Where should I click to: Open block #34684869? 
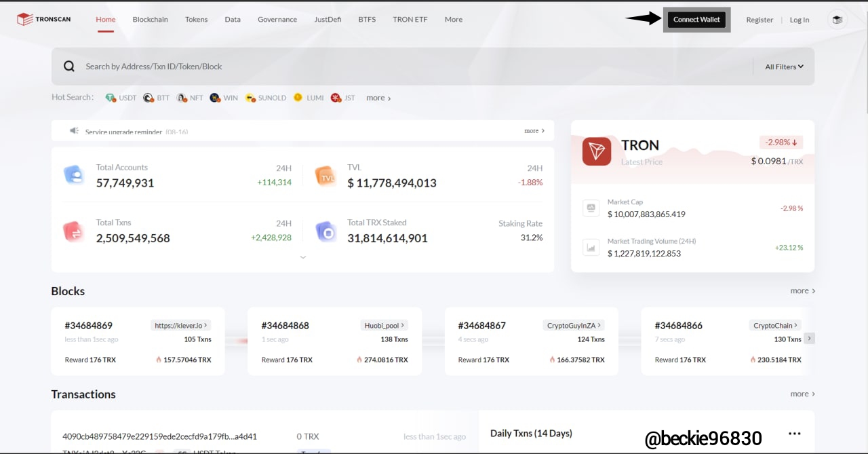click(89, 326)
